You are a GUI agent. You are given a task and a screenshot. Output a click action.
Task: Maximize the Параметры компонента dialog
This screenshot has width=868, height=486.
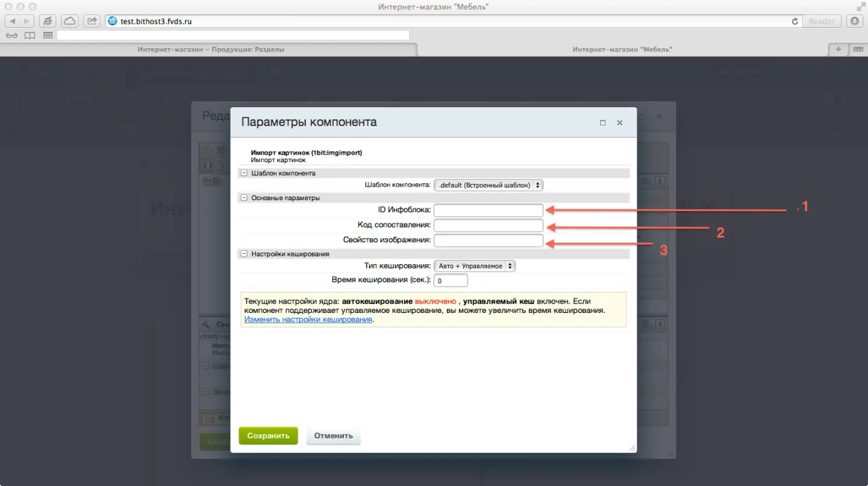click(602, 123)
